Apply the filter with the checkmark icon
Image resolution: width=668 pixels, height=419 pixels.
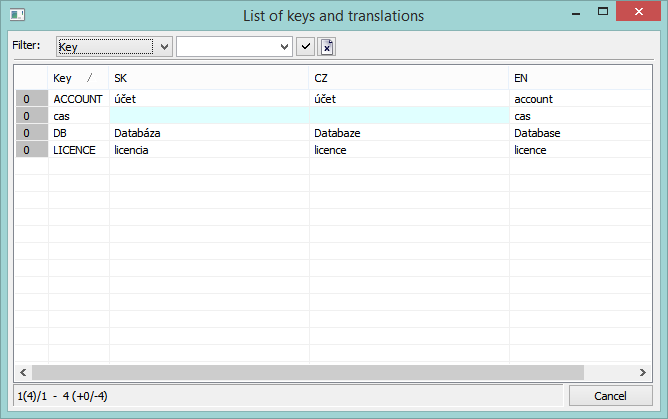pyautogui.click(x=306, y=47)
